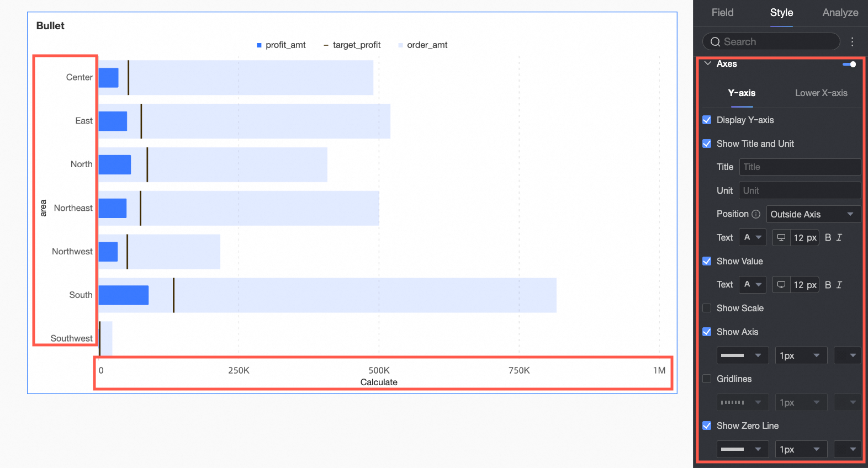Viewport: 868px width, 468px height.
Task: Collapse the Axes section chevron
Action: click(x=708, y=63)
